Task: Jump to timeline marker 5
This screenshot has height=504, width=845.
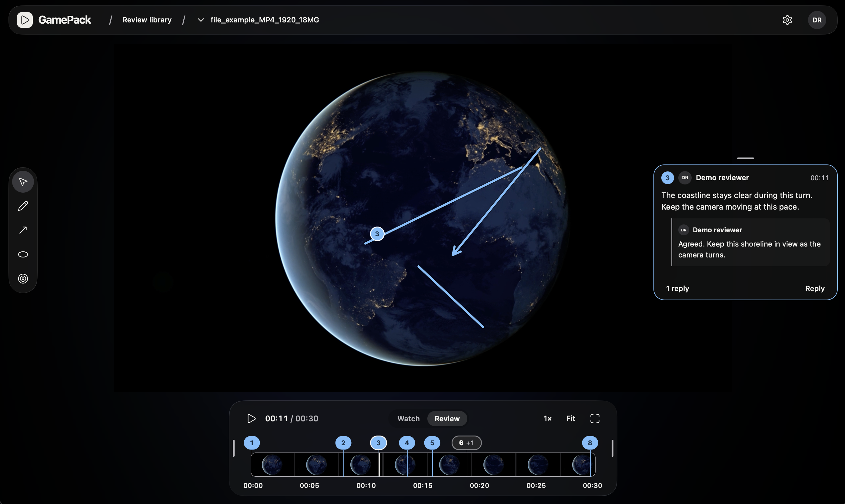Action: coord(432,443)
